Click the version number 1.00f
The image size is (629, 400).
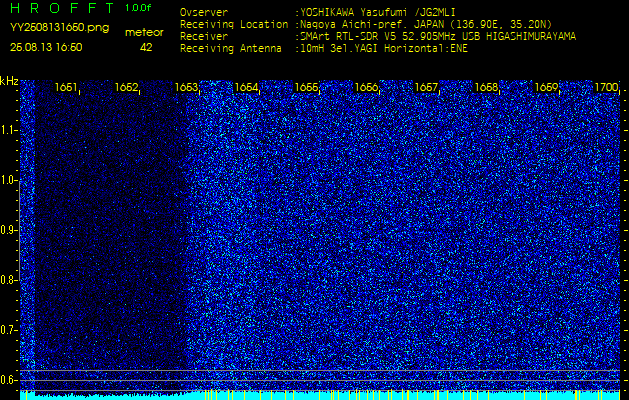click(138, 8)
